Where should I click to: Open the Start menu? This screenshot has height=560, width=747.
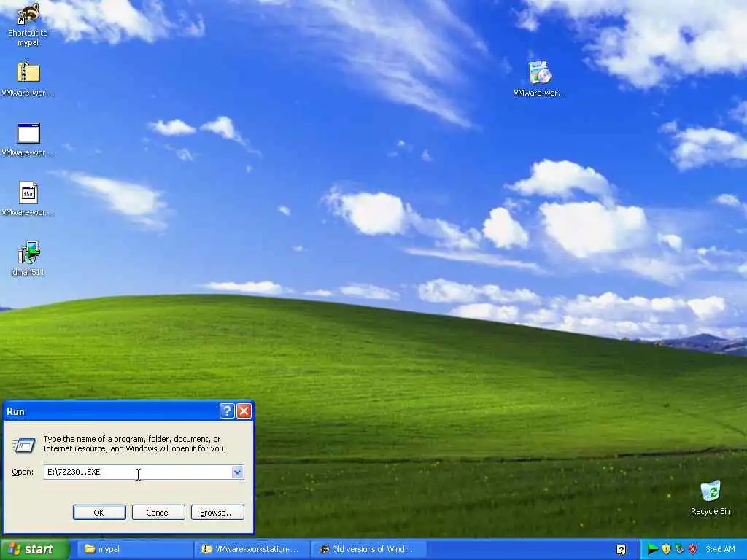[34, 549]
